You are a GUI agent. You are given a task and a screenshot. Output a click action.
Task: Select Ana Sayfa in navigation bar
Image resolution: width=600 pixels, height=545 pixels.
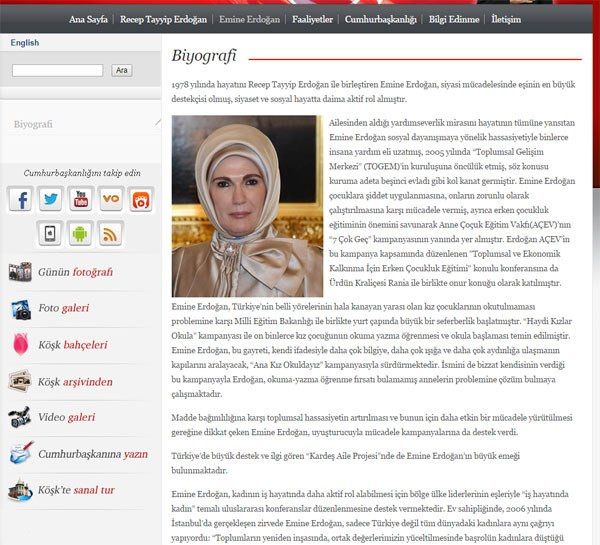click(89, 19)
